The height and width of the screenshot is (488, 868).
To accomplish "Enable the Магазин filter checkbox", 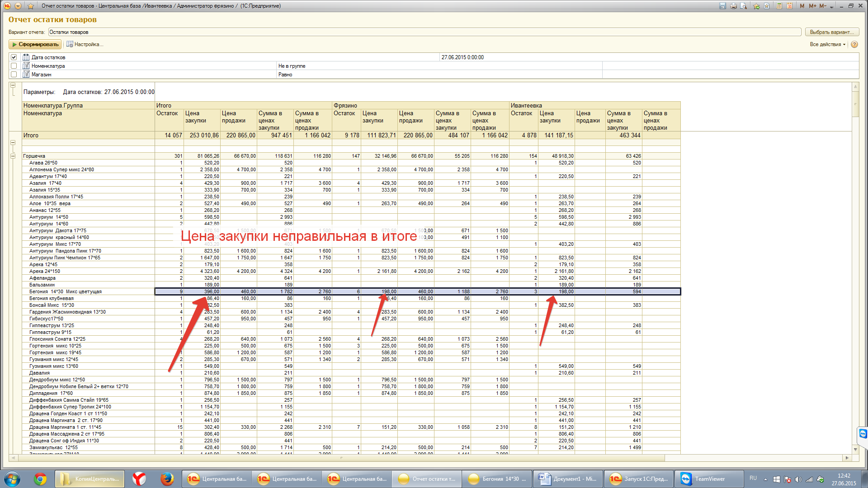I will [x=14, y=75].
